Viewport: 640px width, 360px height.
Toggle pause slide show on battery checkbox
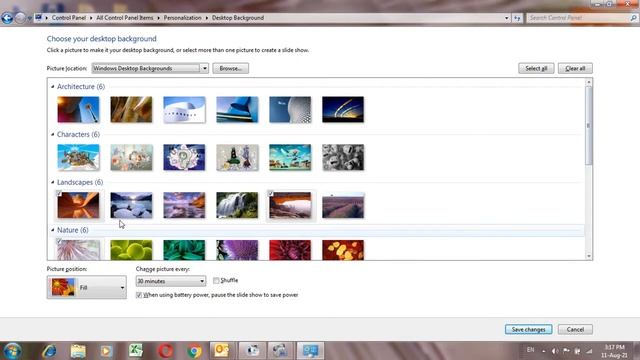[x=139, y=295]
